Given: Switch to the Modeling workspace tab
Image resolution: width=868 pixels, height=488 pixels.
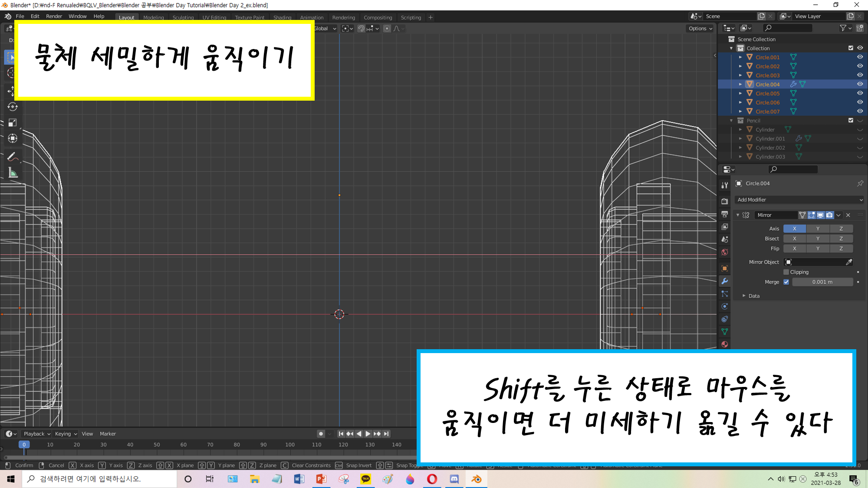Looking at the screenshot, I should point(153,18).
